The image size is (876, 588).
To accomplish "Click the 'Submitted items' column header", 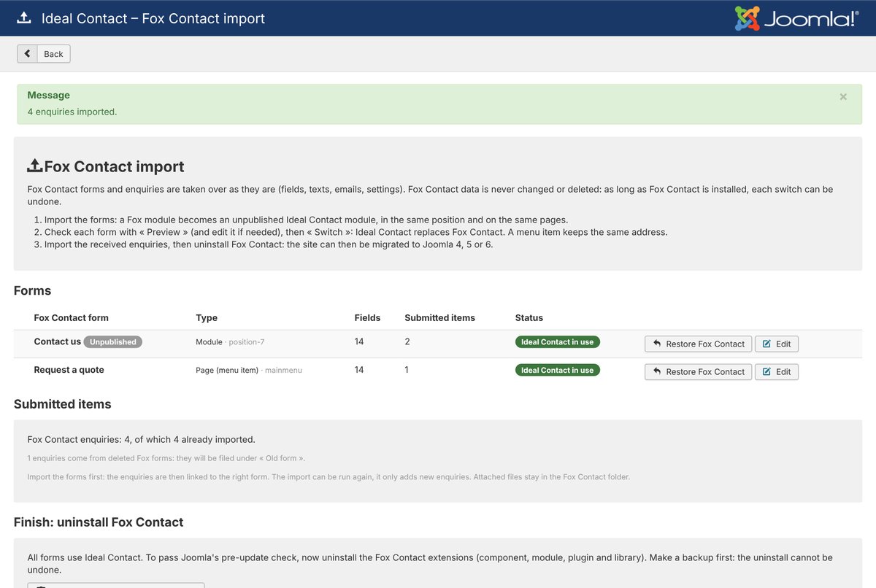I will (439, 317).
